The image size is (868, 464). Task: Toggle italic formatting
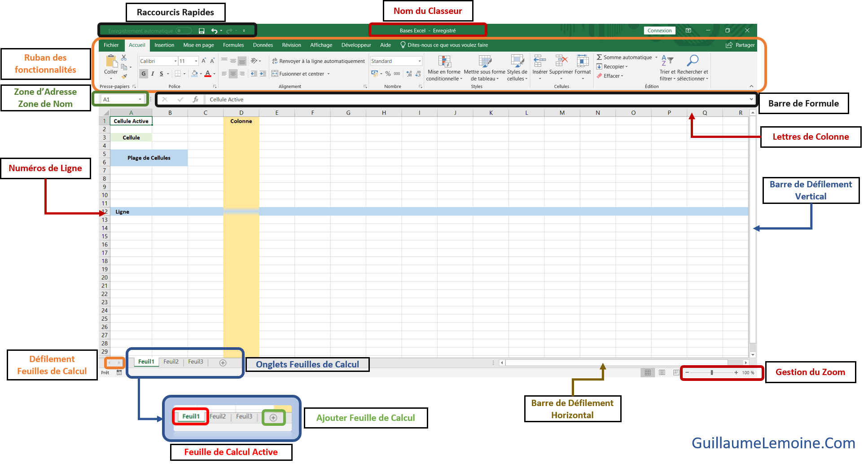(x=153, y=73)
